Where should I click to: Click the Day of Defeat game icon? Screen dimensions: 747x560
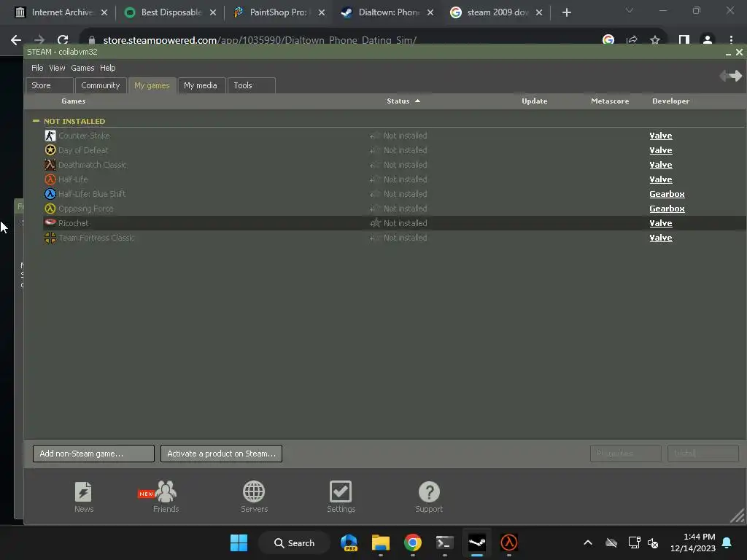tap(50, 150)
